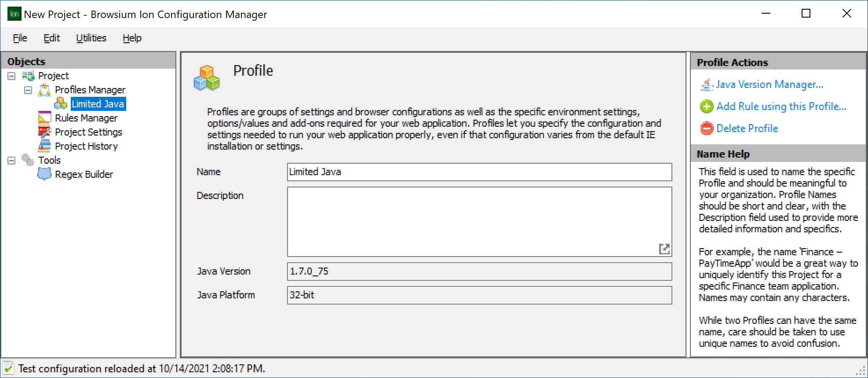Viewport: 868px width, 378px height.
Task: Select the Tools tree item
Action: 49,160
